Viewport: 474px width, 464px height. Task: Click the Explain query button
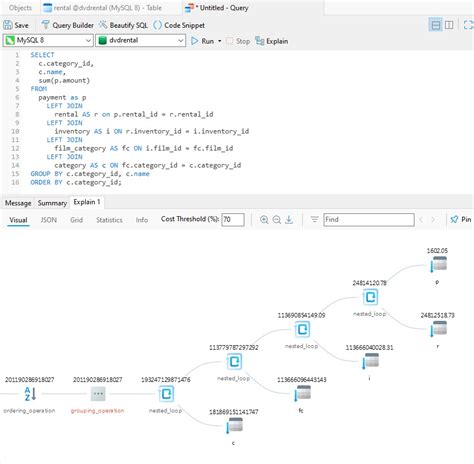pyautogui.click(x=272, y=41)
